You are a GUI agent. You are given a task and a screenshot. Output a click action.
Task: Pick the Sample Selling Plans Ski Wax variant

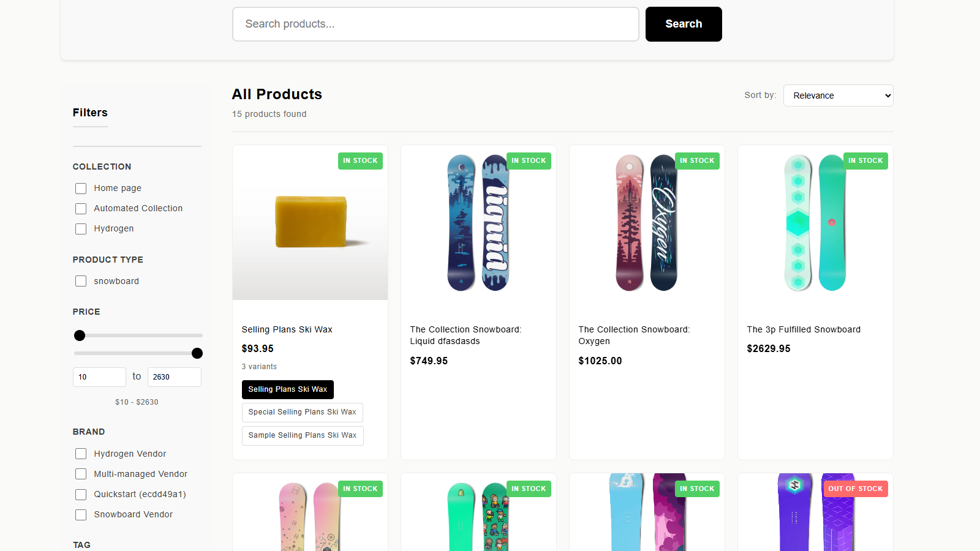coord(303,435)
